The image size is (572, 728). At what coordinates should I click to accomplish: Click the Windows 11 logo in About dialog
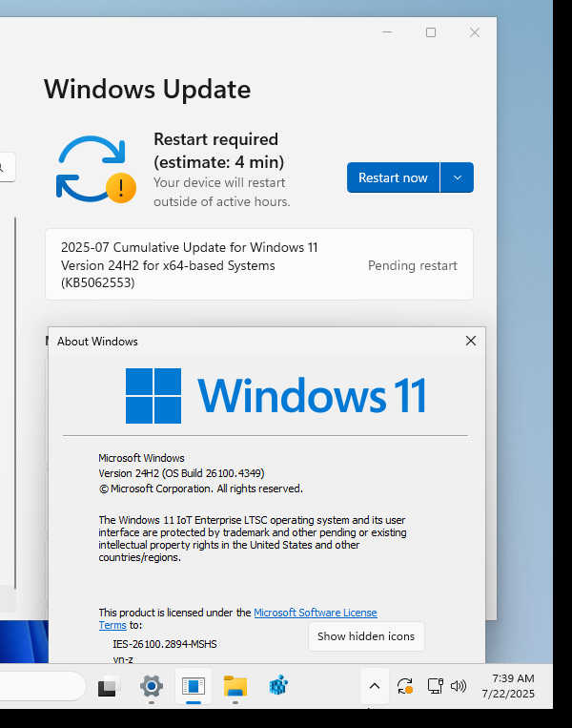(276, 396)
